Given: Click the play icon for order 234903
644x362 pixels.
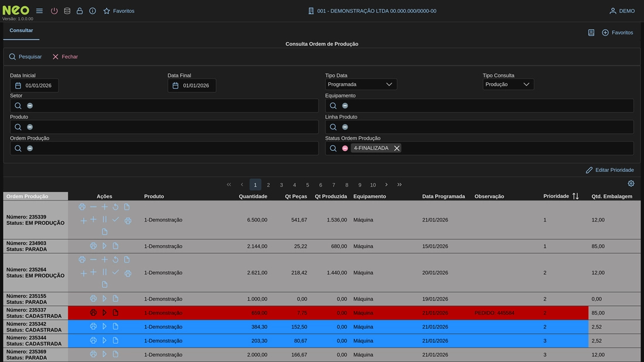Looking at the screenshot, I should coord(104,246).
